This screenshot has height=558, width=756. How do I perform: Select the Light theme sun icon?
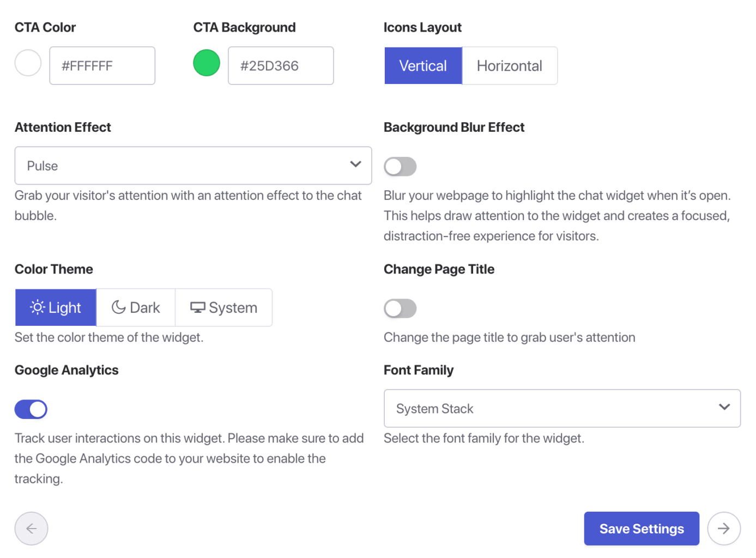click(37, 308)
